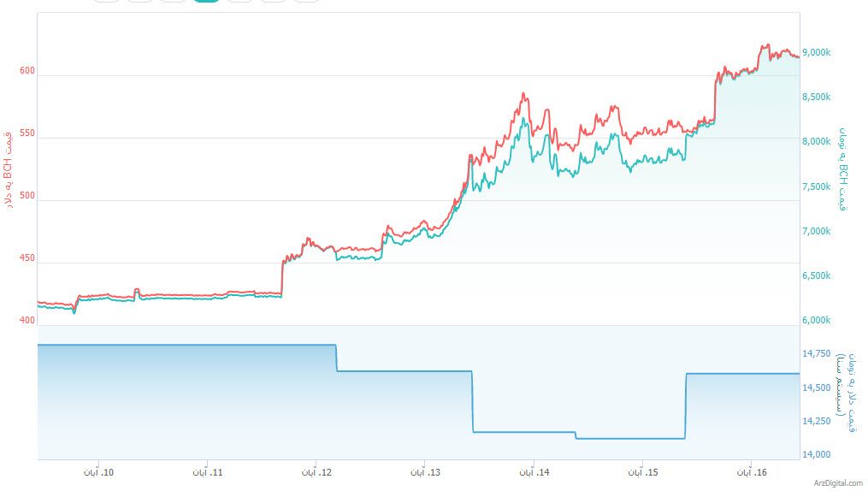Click the 14 Aban date label
Viewport: 868px width, 503px height.
pos(535,472)
